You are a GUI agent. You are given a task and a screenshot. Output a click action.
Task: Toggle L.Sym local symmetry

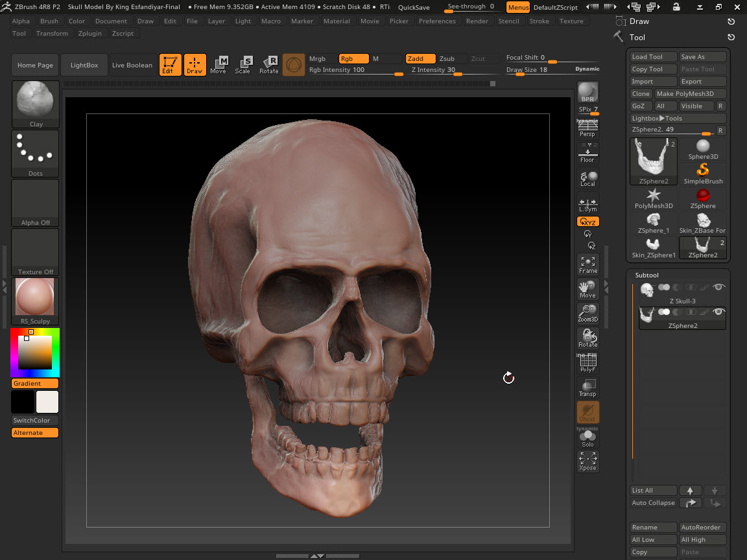pos(588,204)
